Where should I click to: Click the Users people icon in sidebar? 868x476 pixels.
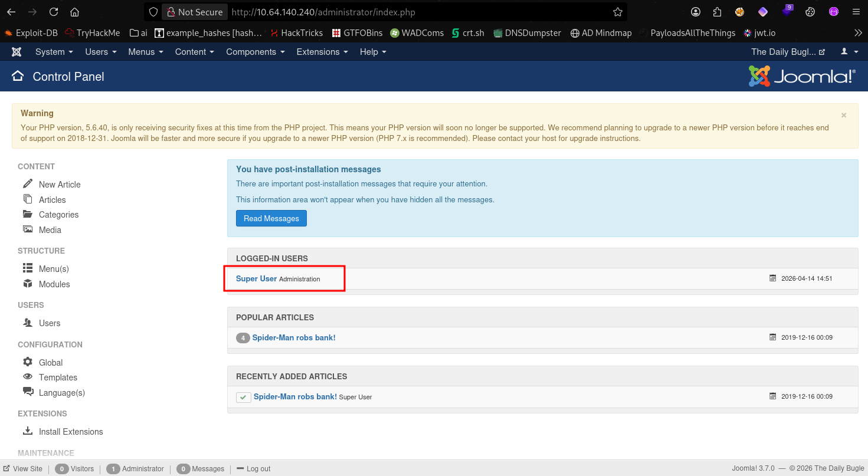click(28, 323)
